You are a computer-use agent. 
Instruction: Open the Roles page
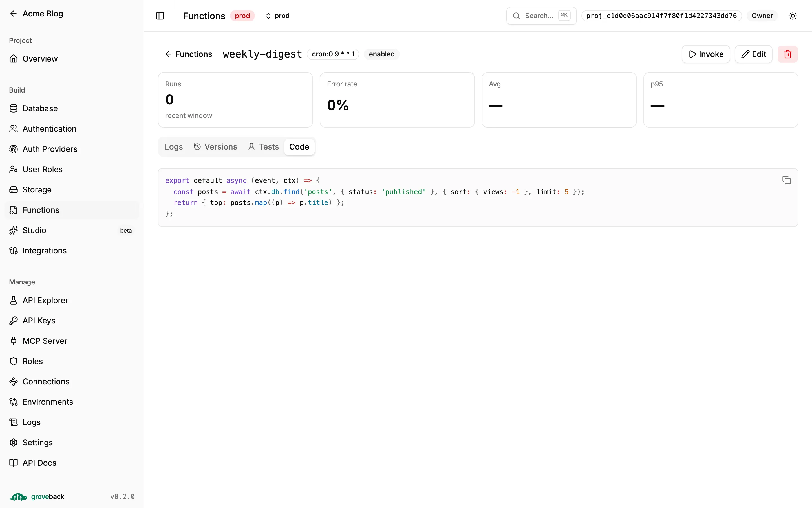click(x=72, y=361)
